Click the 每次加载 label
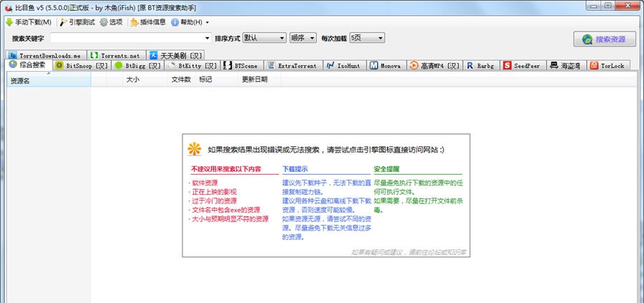The width and height of the screenshot is (644, 303). pyautogui.click(x=334, y=38)
